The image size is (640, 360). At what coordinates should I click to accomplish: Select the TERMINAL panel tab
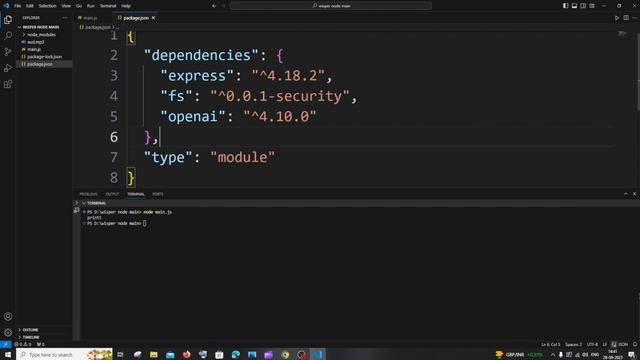(x=136, y=194)
